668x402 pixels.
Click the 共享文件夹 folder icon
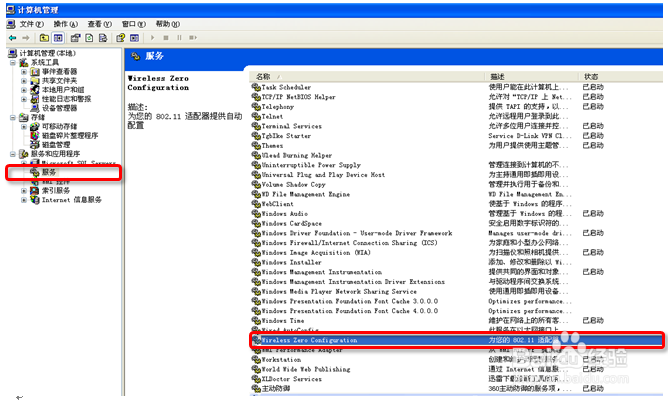click(35, 81)
